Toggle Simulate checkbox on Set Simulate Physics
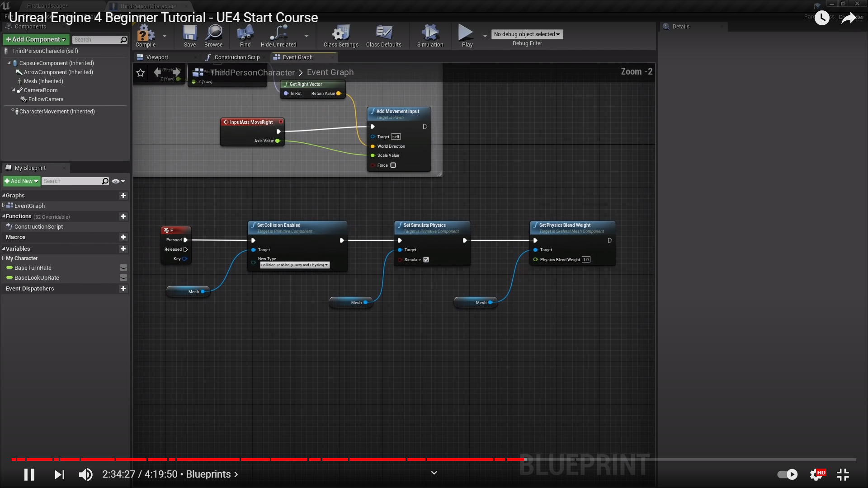868x488 pixels. coord(426,260)
